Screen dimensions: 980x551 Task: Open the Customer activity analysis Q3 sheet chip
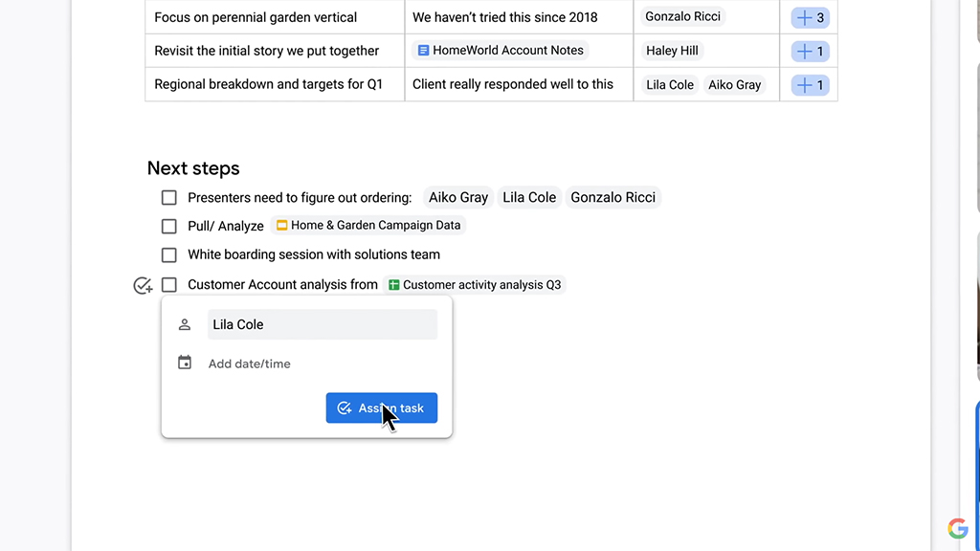(475, 285)
